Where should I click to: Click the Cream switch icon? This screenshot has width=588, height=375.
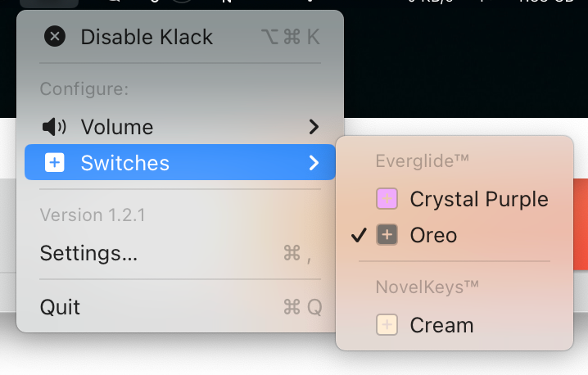[387, 325]
